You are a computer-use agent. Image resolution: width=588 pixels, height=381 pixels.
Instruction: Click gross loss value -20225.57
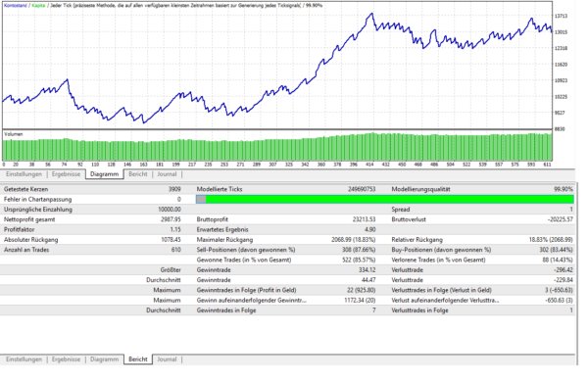tap(560, 219)
